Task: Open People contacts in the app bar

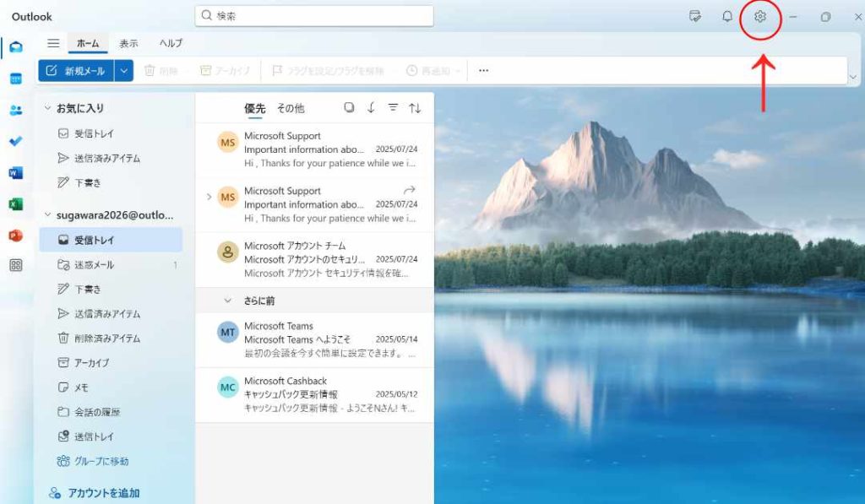Action: [15, 110]
